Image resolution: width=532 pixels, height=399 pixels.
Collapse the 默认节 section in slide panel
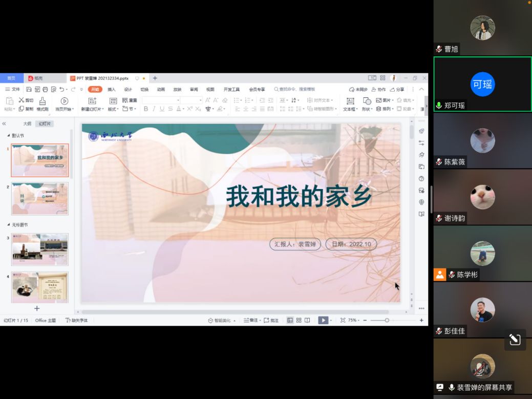pyautogui.click(x=8, y=136)
